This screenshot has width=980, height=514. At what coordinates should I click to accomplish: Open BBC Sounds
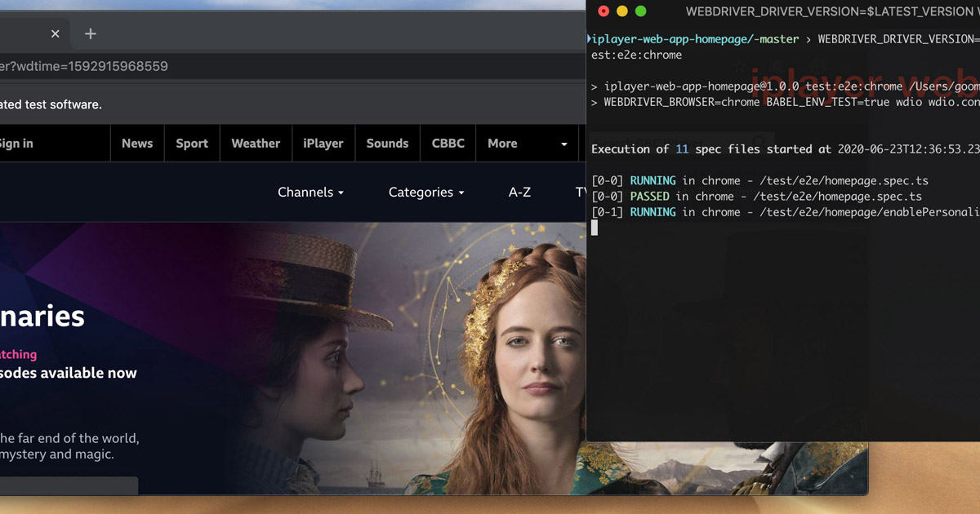point(387,144)
